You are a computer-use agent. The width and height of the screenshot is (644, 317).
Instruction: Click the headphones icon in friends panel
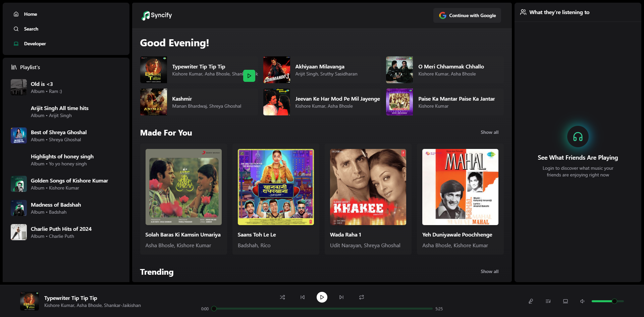click(578, 137)
